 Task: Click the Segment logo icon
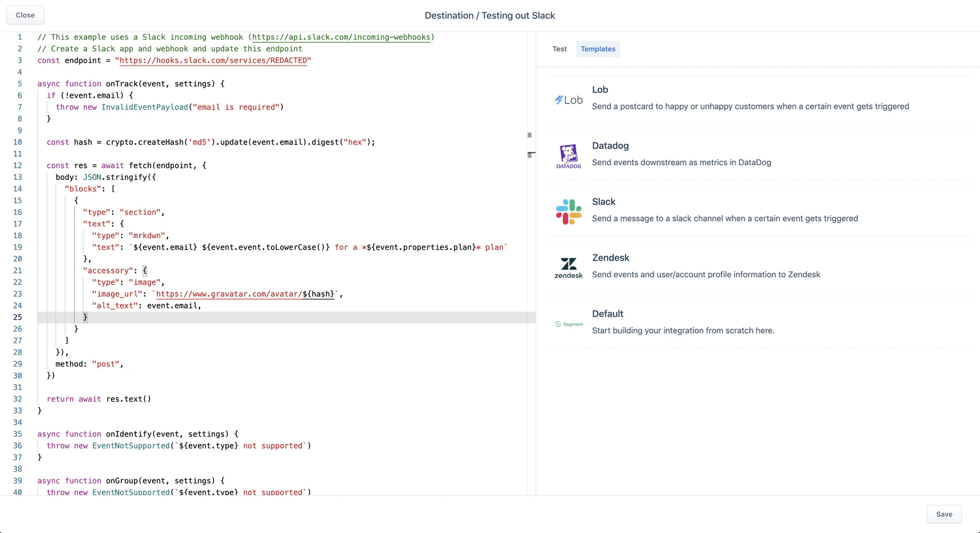click(568, 324)
